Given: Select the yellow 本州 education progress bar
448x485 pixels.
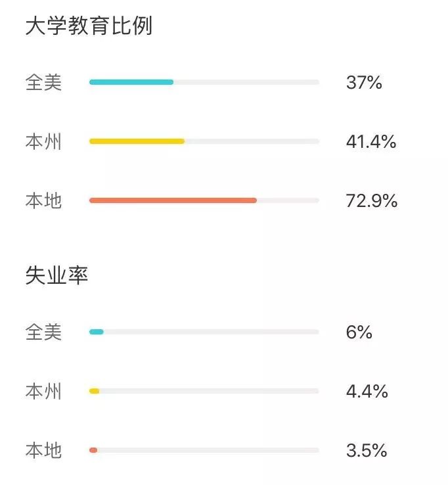Looking at the screenshot, I should click(x=204, y=141).
